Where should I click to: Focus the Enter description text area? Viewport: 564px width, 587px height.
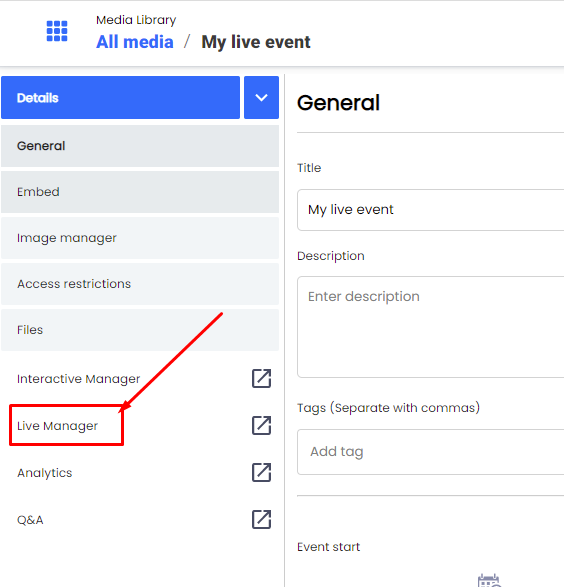430,327
